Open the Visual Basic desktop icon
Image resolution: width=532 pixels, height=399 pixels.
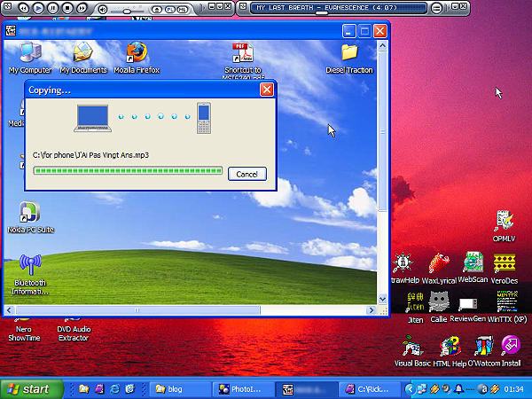412,350
